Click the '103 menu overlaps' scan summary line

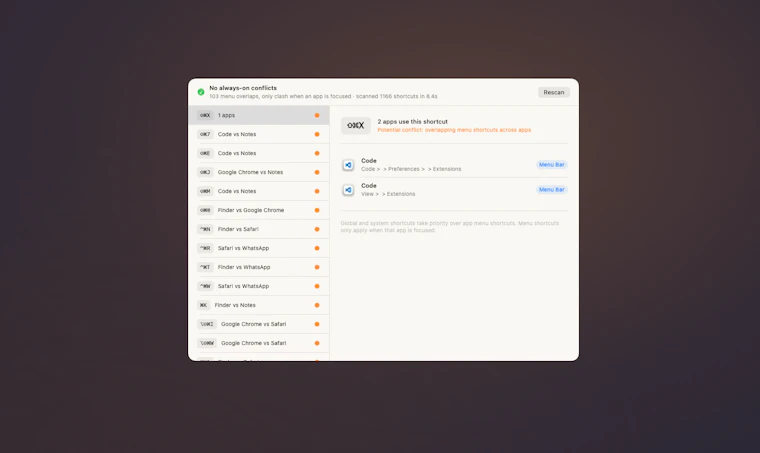coord(323,96)
